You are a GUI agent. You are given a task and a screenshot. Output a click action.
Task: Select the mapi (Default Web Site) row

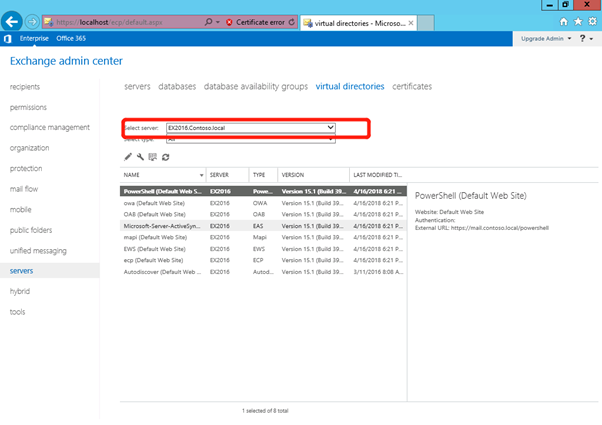coord(263,237)
